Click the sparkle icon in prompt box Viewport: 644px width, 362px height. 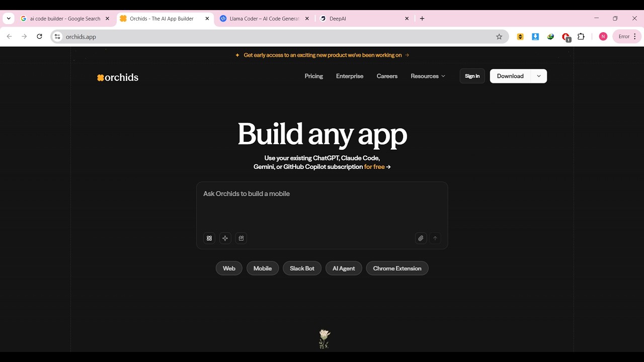(x=225, y=238)
